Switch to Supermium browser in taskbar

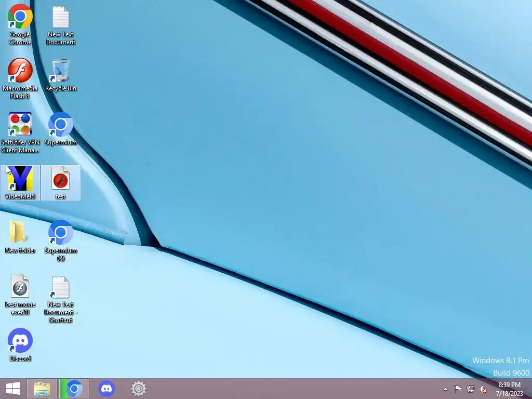click(74, 389)
